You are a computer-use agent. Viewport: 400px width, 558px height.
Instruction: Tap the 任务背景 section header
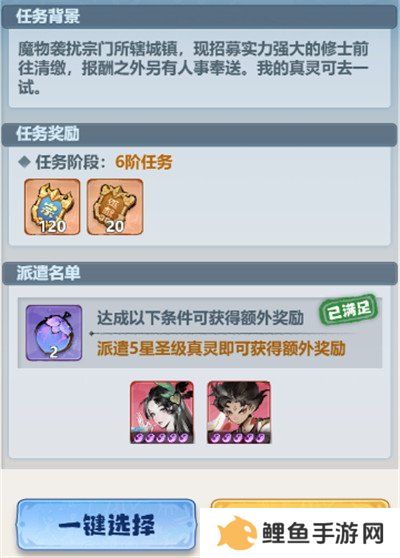coord(48,16)
